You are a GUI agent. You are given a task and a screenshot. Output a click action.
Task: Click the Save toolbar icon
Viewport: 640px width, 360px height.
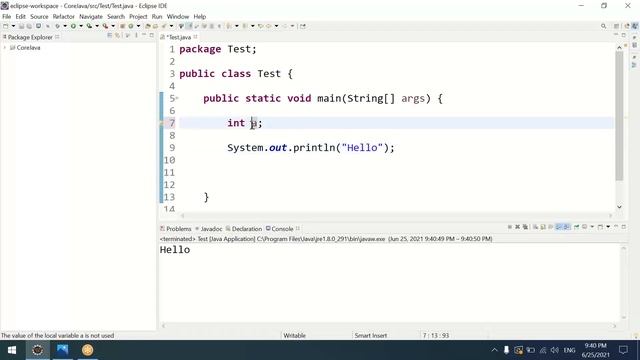point(21,26)
